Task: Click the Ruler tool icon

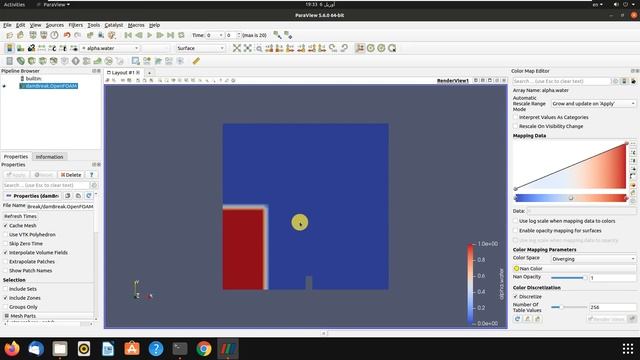Action: (x=196, y=61)
